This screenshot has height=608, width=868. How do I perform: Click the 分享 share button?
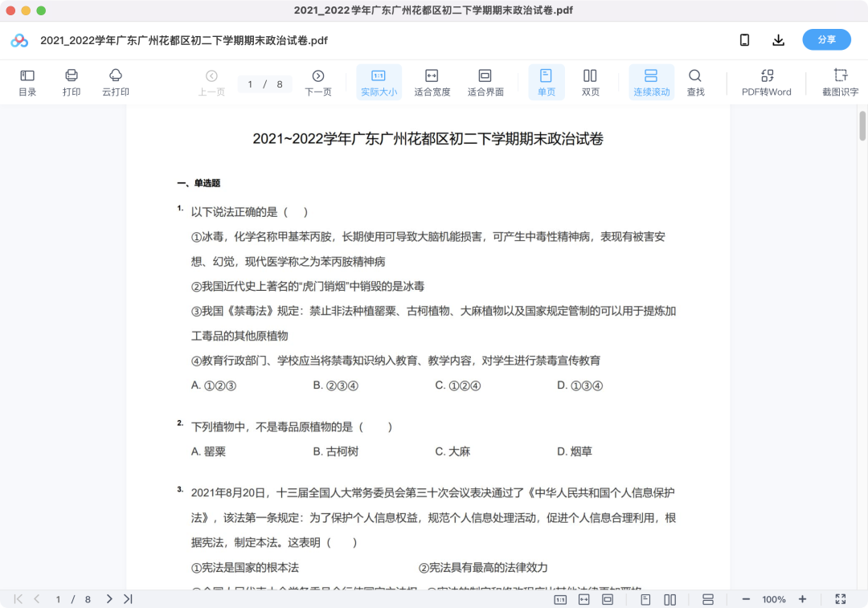[826, 40]
